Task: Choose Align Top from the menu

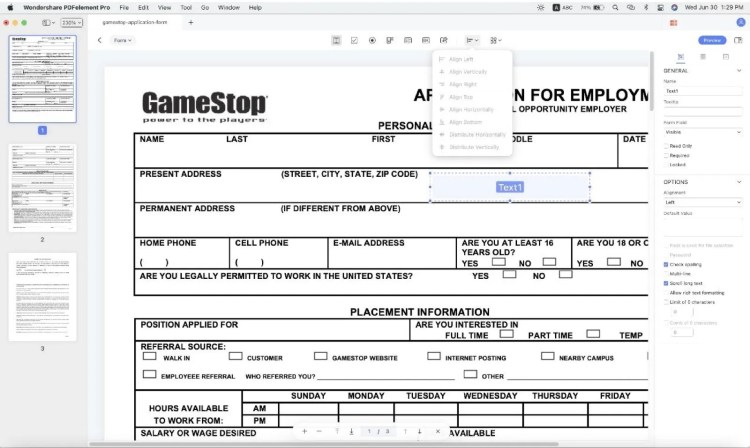Action: click(461, 97)
